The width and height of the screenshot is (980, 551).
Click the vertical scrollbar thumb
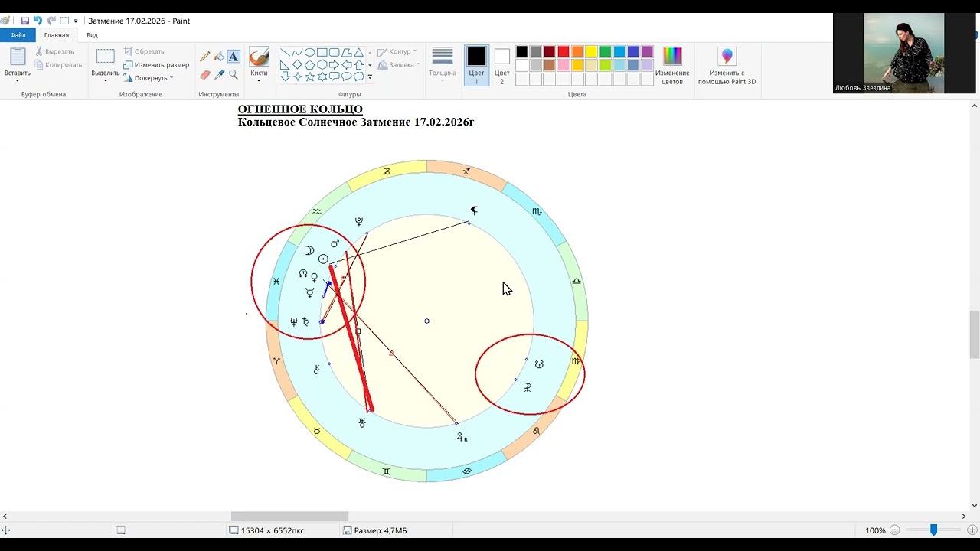coord(974,334)
